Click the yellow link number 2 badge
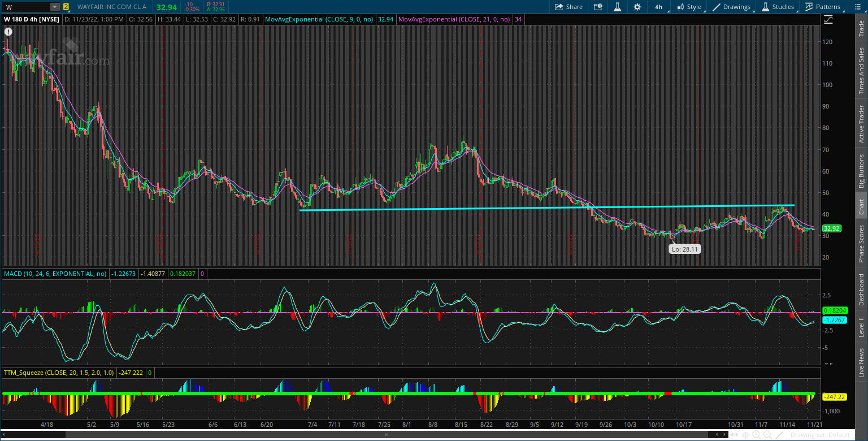 point(66,7)
